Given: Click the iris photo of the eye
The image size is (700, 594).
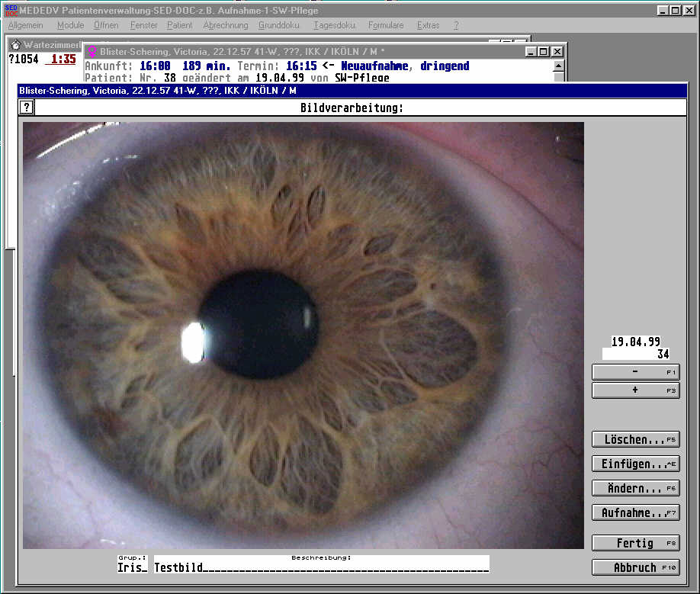Looking at the screenshot, I should point(303,335).
